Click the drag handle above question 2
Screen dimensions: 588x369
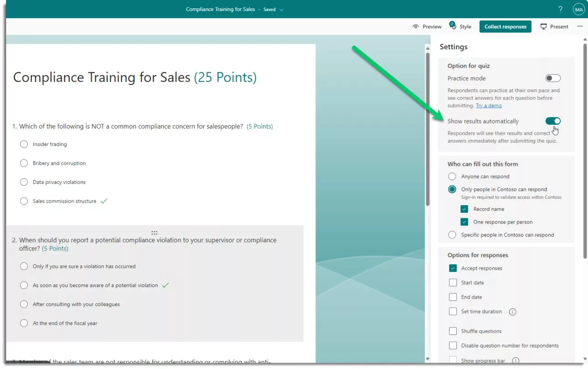tap(154, 233)
